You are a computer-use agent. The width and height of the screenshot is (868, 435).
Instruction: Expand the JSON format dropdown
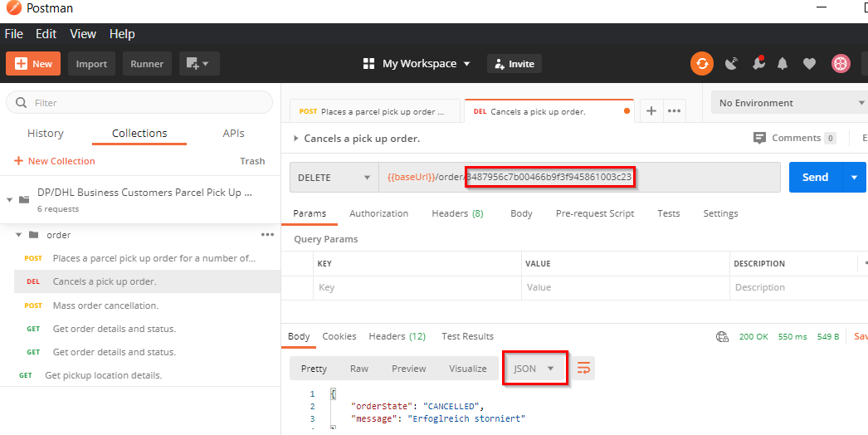coord(534,369)
